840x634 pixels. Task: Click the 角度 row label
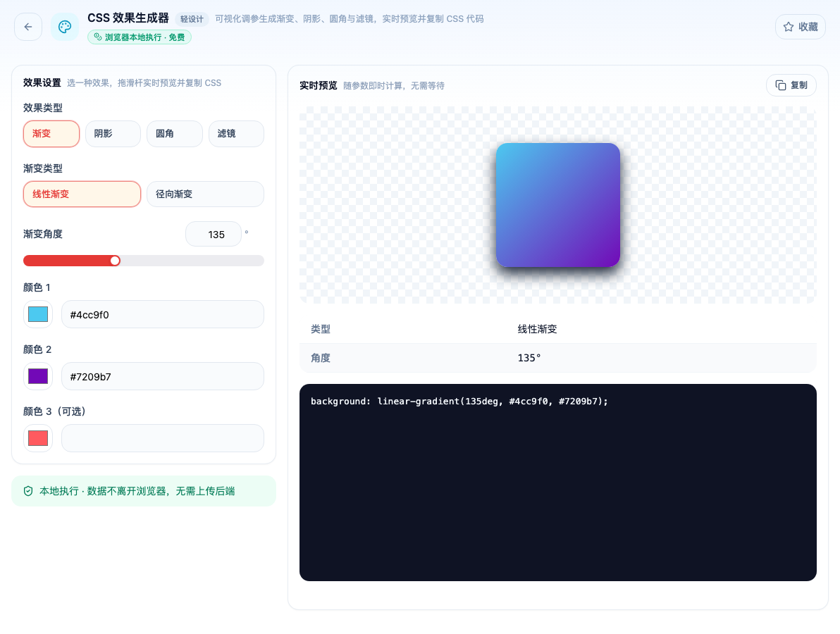pyautogui.click(x=321, y=358)
